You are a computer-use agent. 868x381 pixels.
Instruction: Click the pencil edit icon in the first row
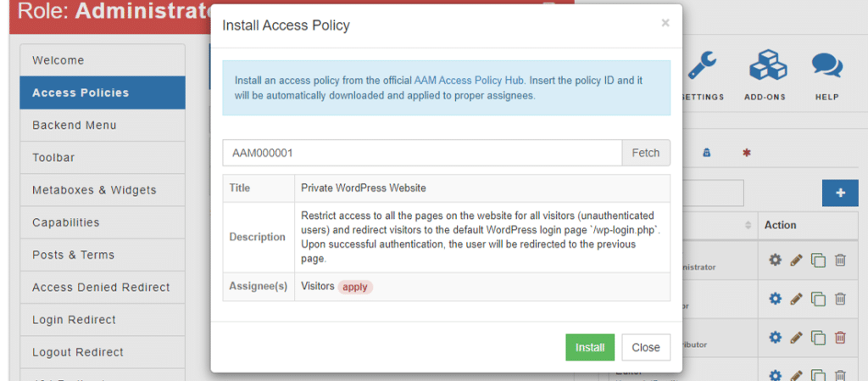(x=796, y=260)
